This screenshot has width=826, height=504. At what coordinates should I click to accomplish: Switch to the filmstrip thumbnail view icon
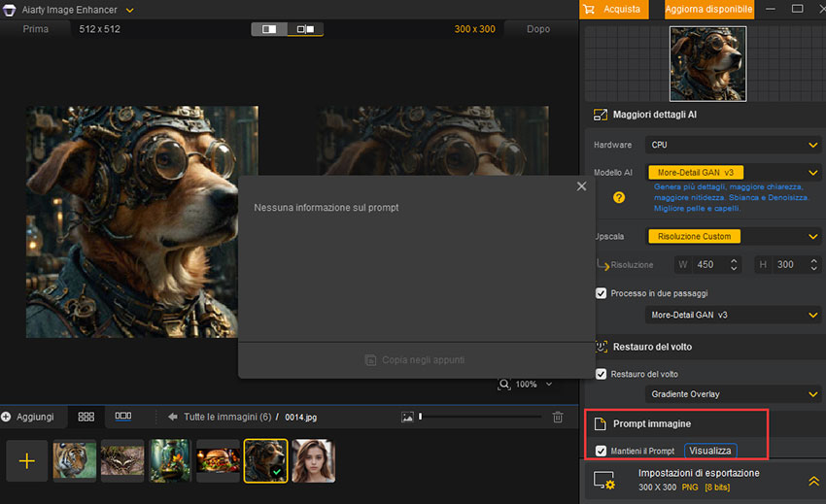[123, 416]
